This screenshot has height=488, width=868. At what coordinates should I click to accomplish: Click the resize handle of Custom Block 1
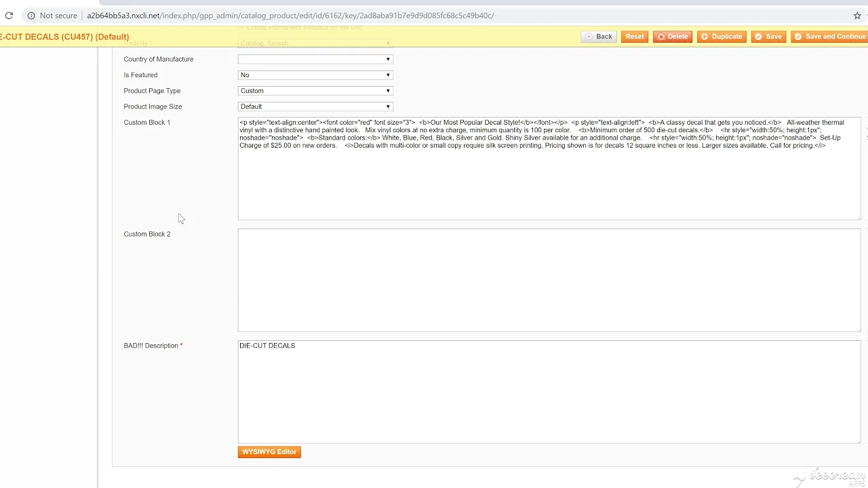[858, 217]
